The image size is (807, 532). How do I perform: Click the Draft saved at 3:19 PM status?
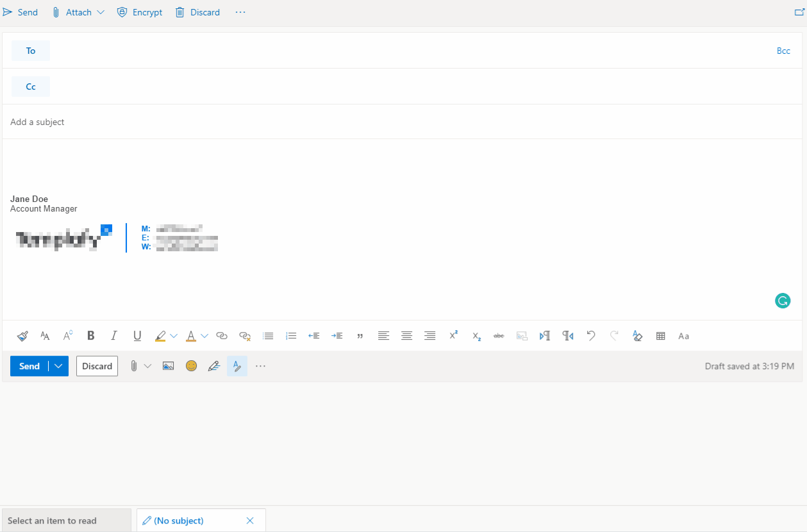[x=749, y=367]
